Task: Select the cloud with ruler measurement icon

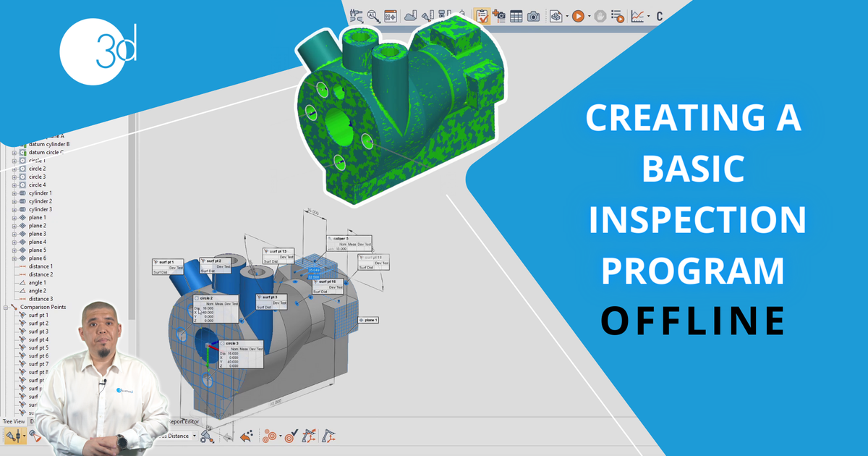Action: 409,15
